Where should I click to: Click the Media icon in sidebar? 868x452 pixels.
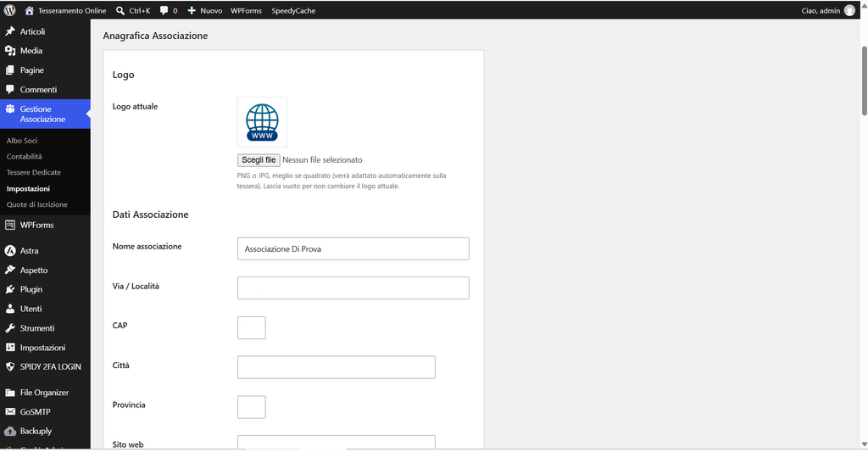coord(10,51)
